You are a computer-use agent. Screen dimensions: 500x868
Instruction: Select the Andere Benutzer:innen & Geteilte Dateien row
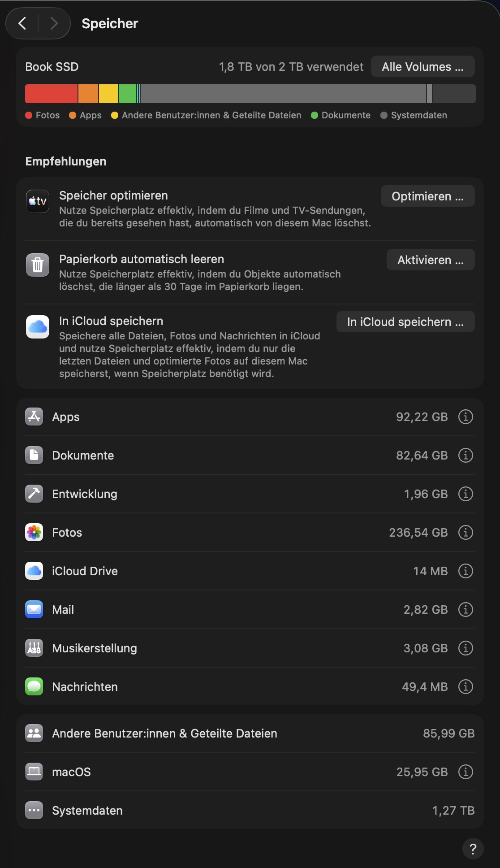[250, 733]
